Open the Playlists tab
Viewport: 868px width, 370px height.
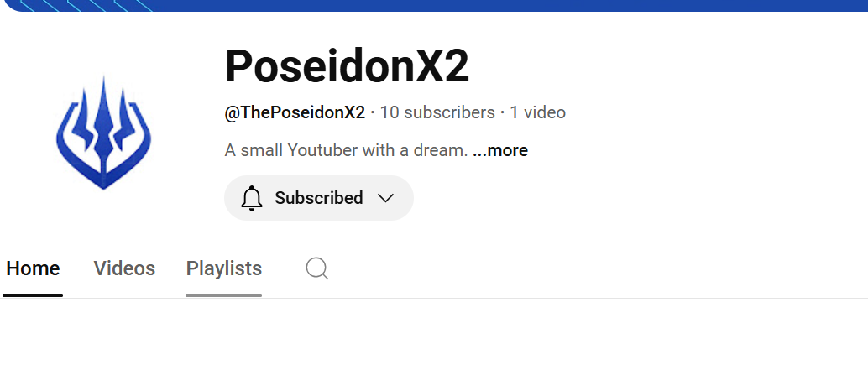[x=223, y=268]
